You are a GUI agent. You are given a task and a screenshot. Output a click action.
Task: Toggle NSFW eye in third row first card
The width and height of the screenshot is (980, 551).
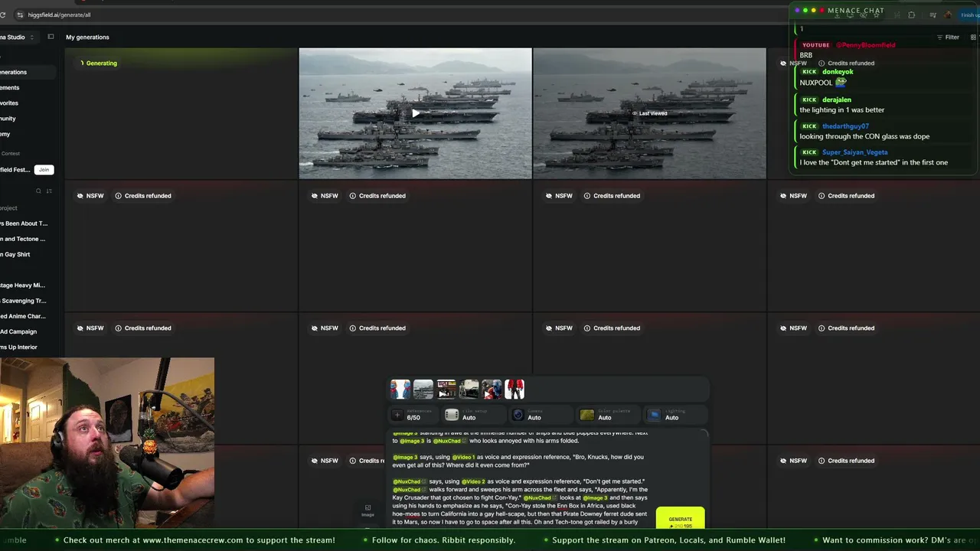(80, 328)
